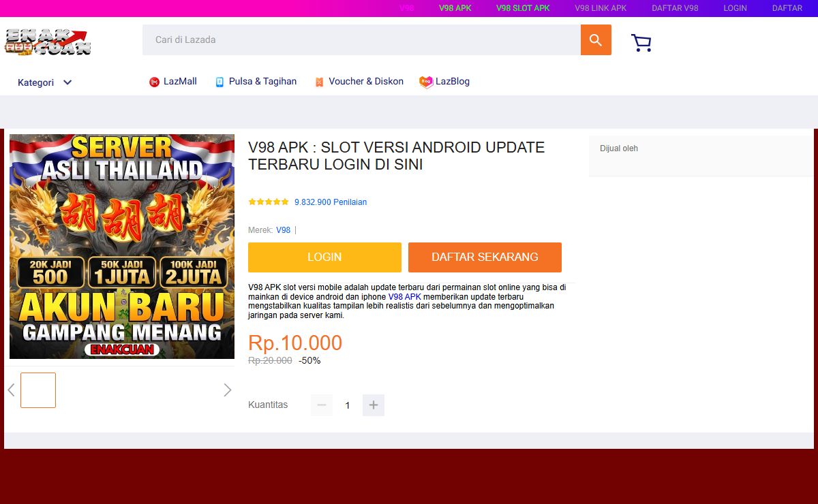This screenshot has width=818, height=504.
Task: Increase quantity with plus button
Action: [374, 405]
